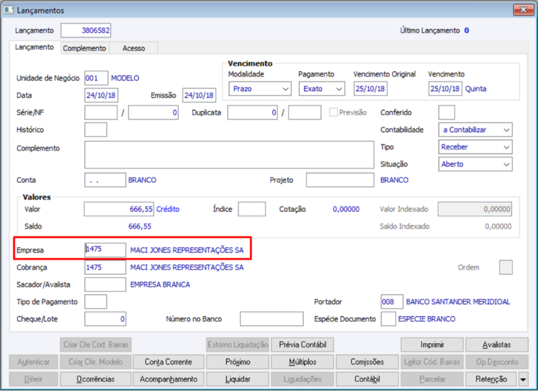Open the Tipo dropdown showing Receber

pos(475,147)
